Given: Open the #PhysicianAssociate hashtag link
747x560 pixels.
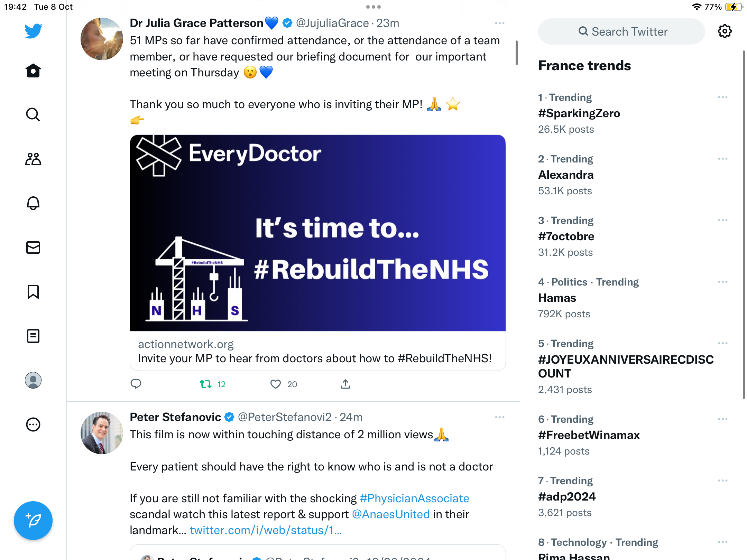Looking at the screenshot, I should (x=414, y=498).
